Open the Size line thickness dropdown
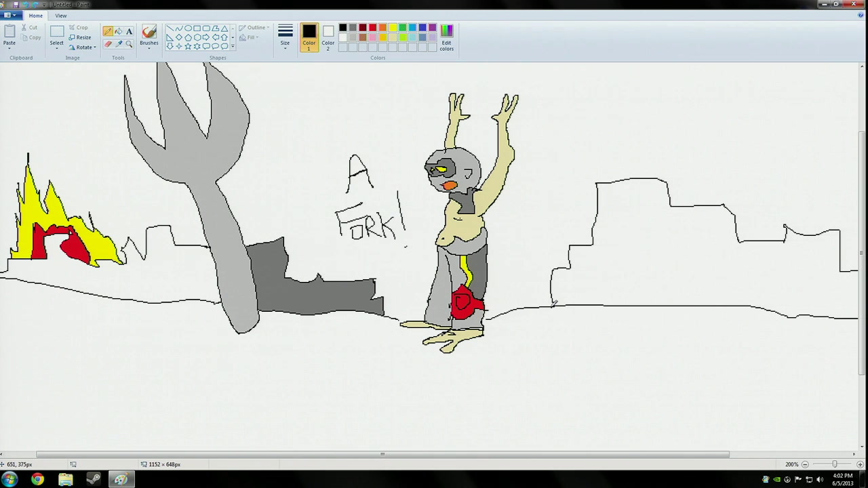 (x=285, y=37)
